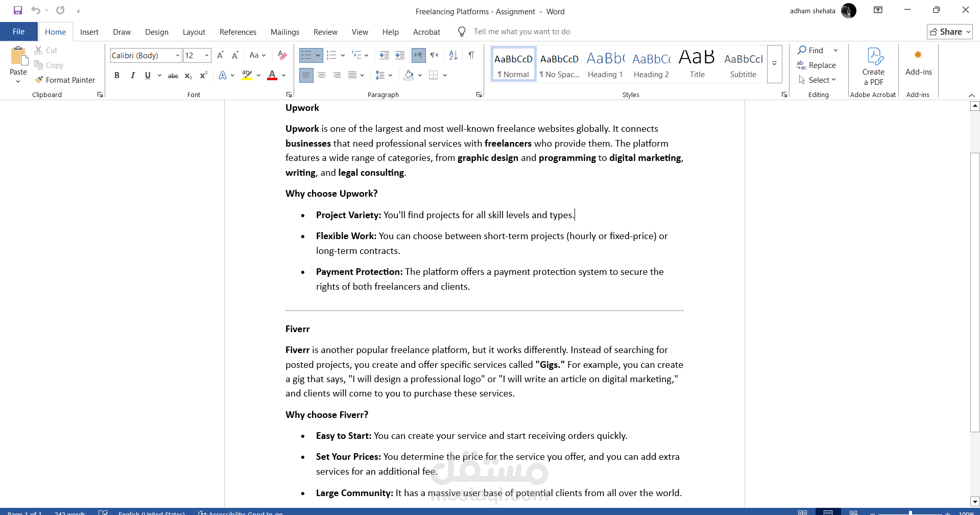Apply the Heading 1 style
The image size is (980, 515).
click(x=605, y=64)
